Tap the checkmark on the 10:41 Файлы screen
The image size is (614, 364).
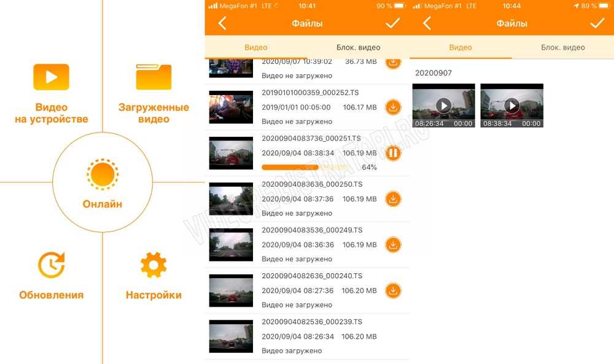click(392, 23)
